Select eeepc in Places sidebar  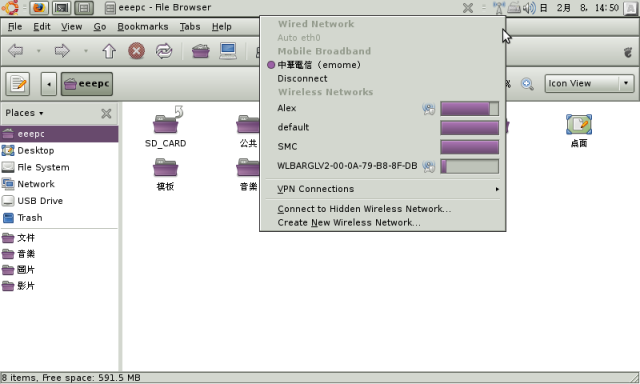(59, 134)
